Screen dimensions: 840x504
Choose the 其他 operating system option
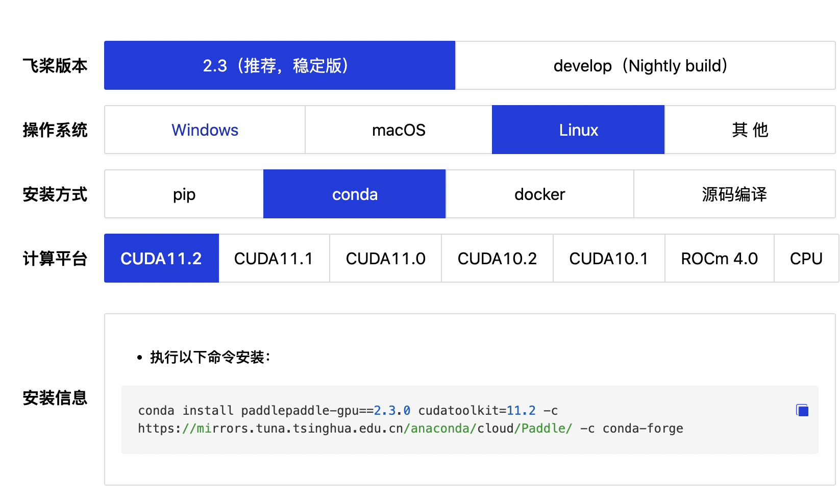(x=750, y=130)
